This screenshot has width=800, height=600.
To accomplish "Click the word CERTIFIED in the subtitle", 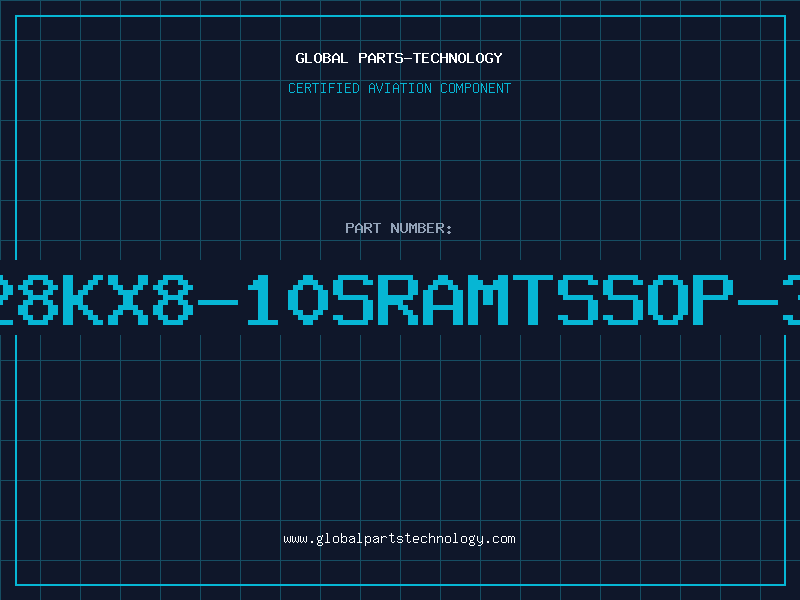I will click(x=324, y=88).
